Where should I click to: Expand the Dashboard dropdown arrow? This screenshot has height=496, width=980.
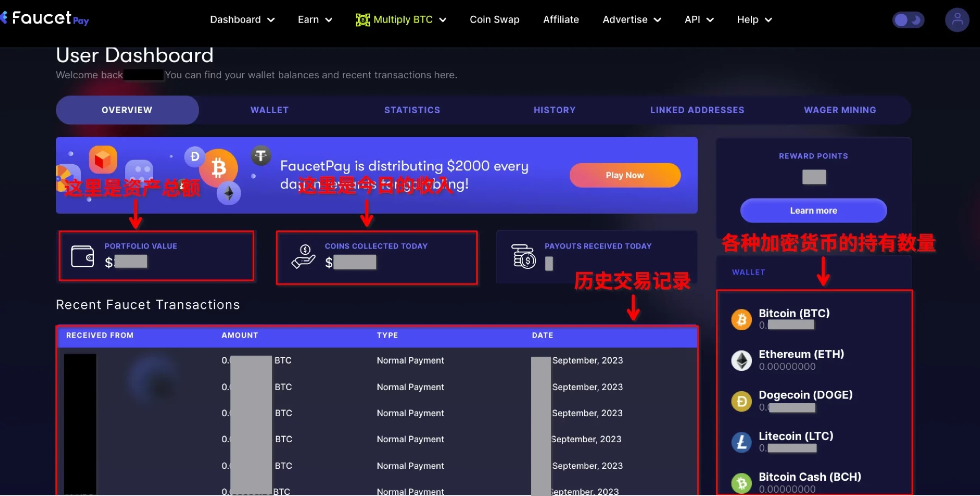[271, 20]
